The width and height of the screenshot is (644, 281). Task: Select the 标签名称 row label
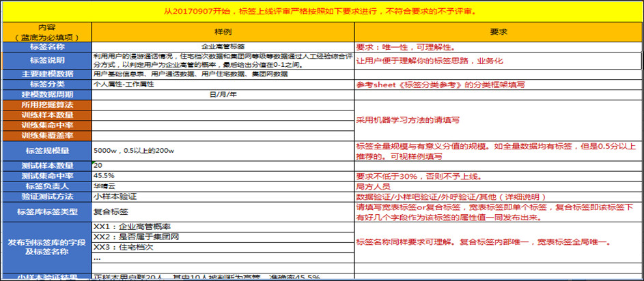coord(47,47)
